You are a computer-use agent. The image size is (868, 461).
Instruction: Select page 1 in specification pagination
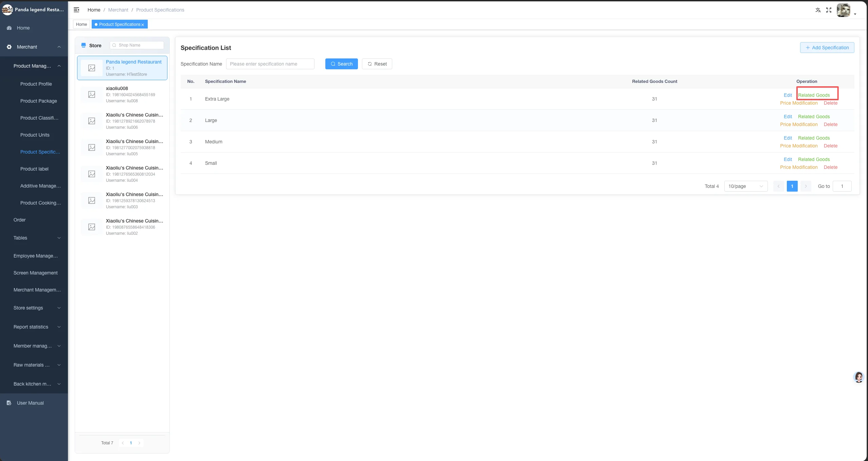coord(792,186)
